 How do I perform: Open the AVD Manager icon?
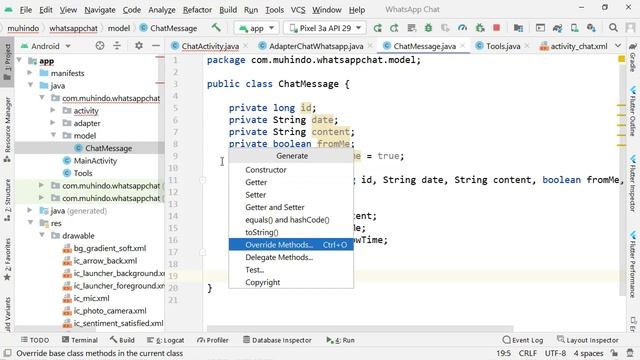click(x=574, y=28)
